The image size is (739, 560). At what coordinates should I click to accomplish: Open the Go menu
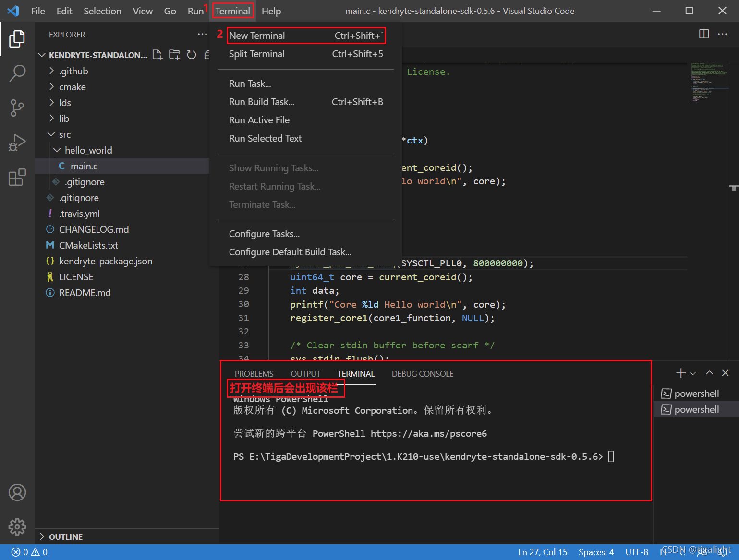coord(170,11)
